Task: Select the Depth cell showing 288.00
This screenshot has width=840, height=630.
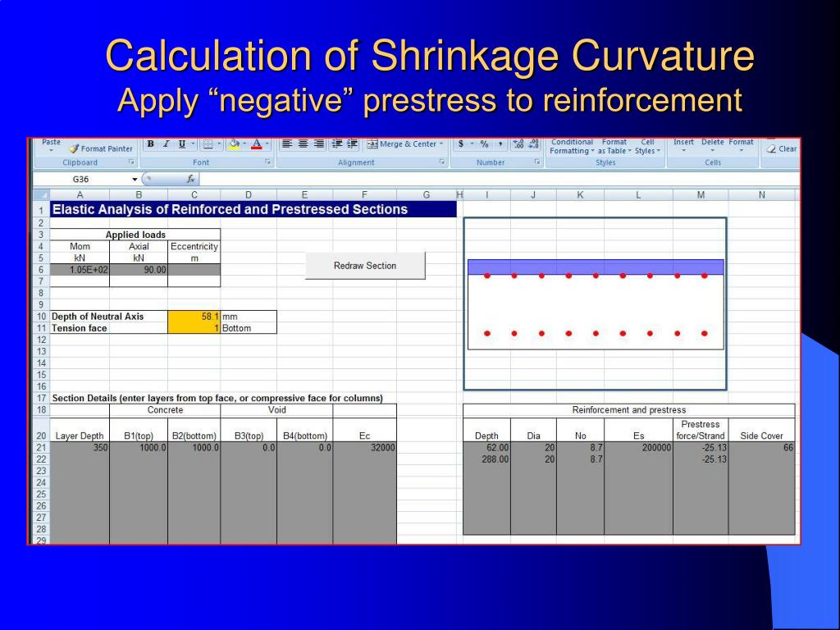Action: click(486, 459)
